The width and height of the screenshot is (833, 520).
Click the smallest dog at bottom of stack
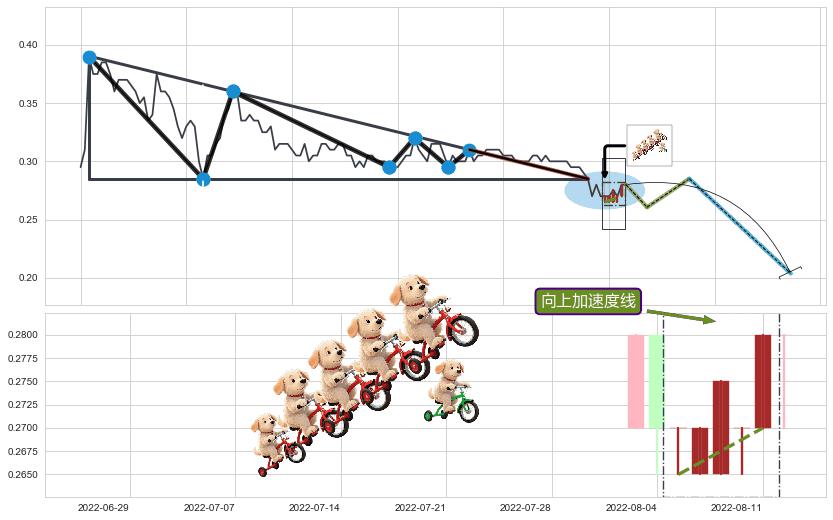point(276,444)
